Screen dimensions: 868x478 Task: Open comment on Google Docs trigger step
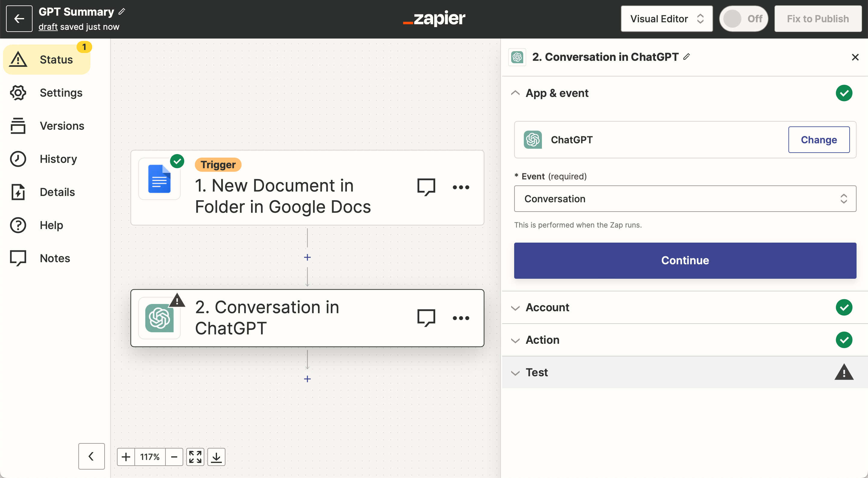coord(426,187)
